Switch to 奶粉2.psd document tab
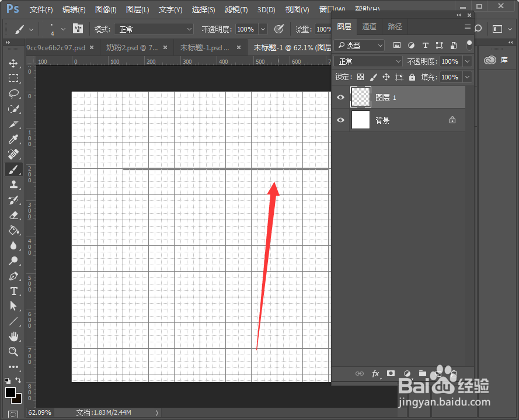 [132, 48]
